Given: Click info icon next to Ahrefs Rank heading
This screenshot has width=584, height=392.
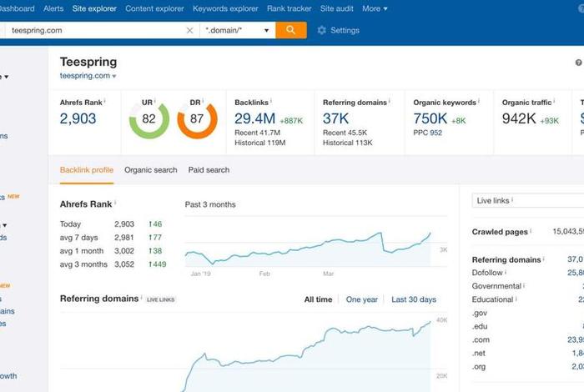Looking at the screenshot, I should [x=115, y=203].
